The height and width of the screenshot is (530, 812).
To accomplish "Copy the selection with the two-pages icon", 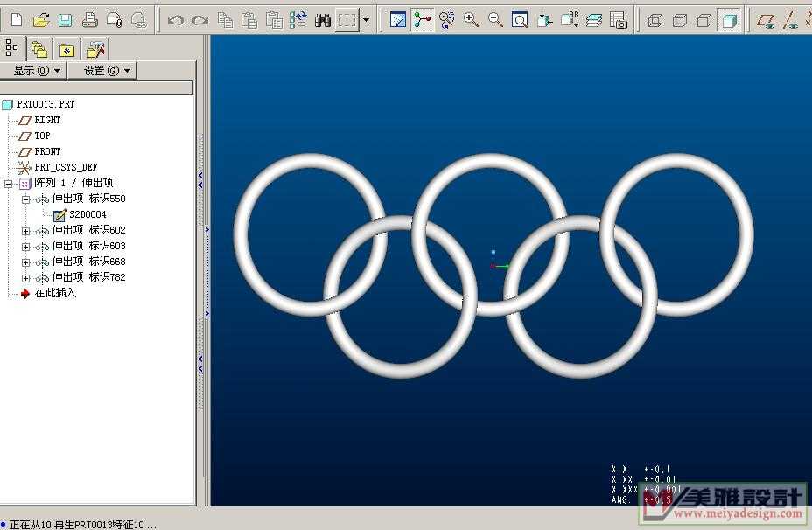I will 225,20.
